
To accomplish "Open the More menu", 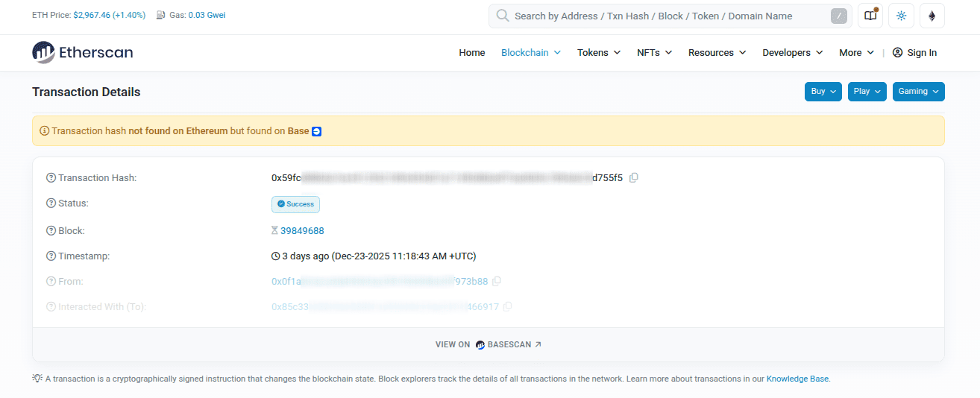I will point(857,53).
